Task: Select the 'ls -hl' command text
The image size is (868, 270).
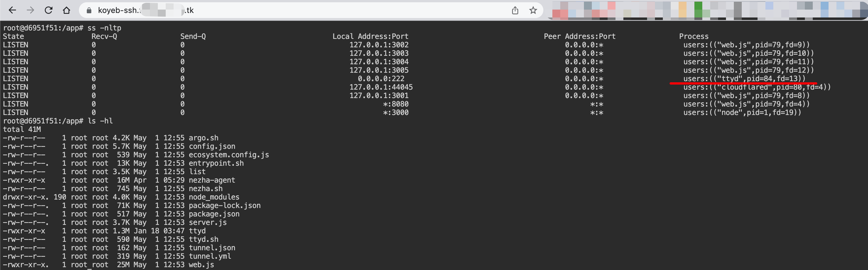Action: click(100, 121)
